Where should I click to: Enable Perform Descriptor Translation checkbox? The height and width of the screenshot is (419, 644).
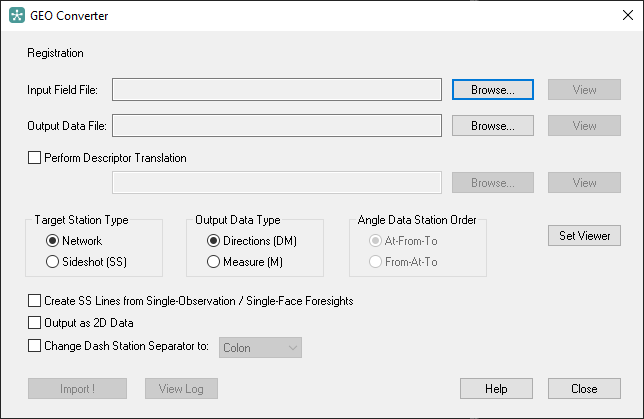pyautogui.click(x=34, y=158)
